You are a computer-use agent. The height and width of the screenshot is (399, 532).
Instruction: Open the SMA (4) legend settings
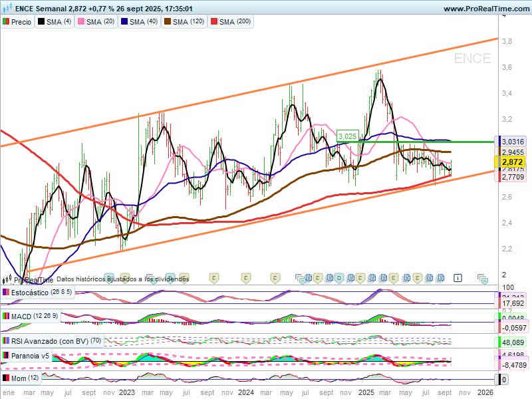[x=55, y=22]
